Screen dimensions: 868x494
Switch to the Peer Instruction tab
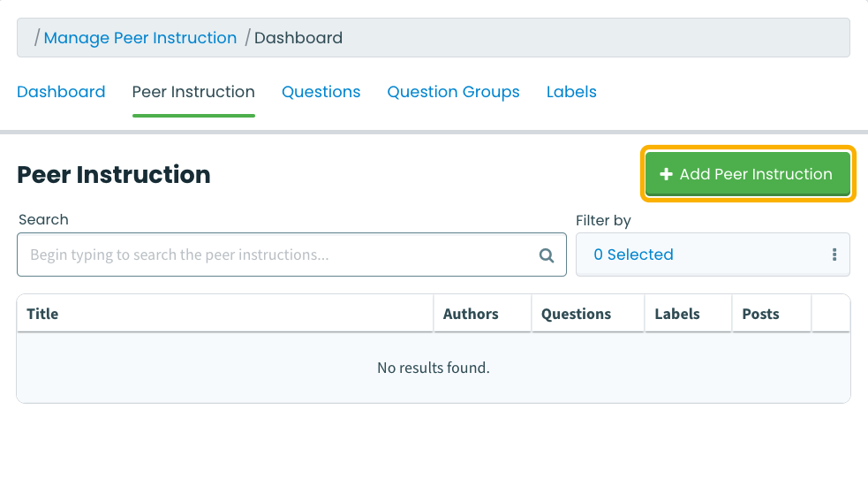[x=193, y=92]
